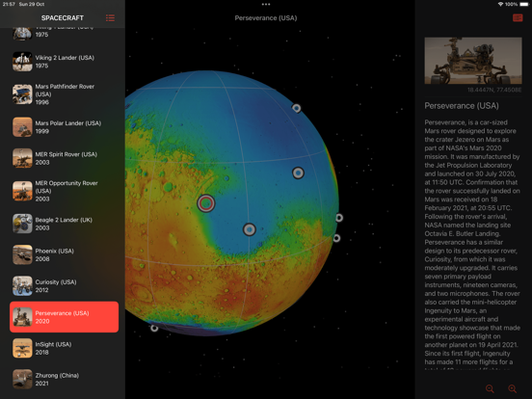
Task: Tap the Perseverance description paragraph
Action: tap(472, 244)
